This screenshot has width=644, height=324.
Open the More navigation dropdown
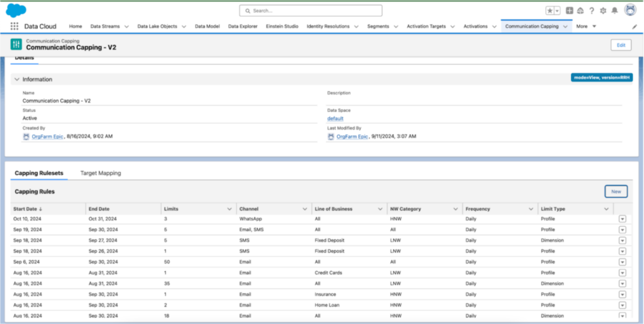click(x=586, y=26)
